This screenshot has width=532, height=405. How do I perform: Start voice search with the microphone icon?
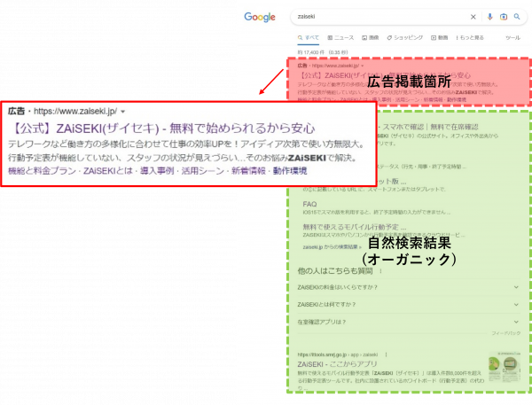(489, 17)
